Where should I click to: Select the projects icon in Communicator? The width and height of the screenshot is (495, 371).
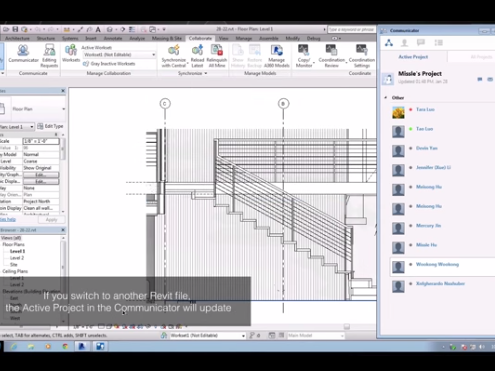tap(389, 43)
